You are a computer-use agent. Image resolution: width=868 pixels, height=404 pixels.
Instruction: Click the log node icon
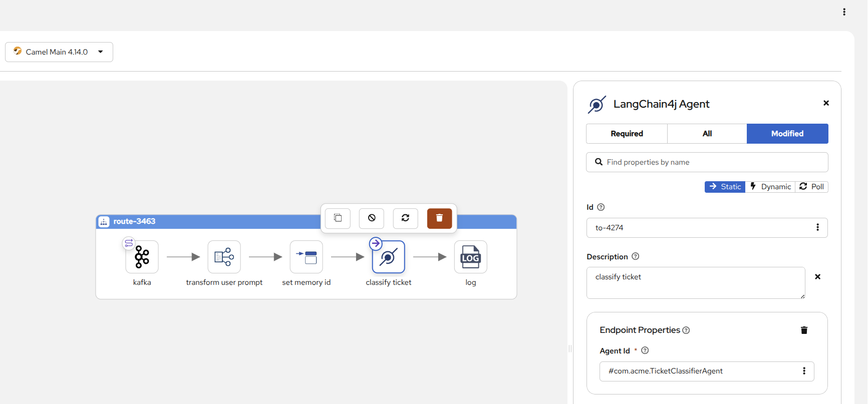pos(470,257)
